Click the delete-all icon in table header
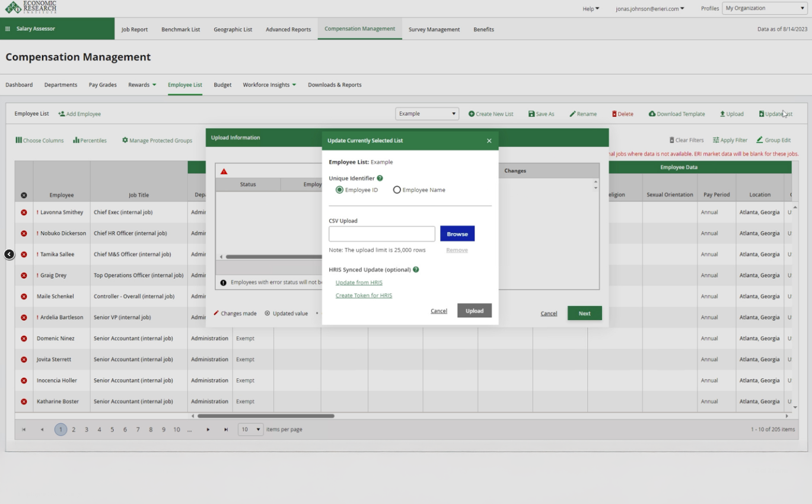 24,195
